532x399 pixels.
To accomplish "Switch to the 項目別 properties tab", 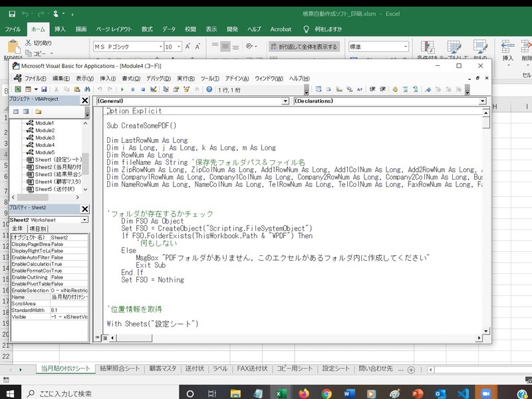I will (x=37, y=229).
